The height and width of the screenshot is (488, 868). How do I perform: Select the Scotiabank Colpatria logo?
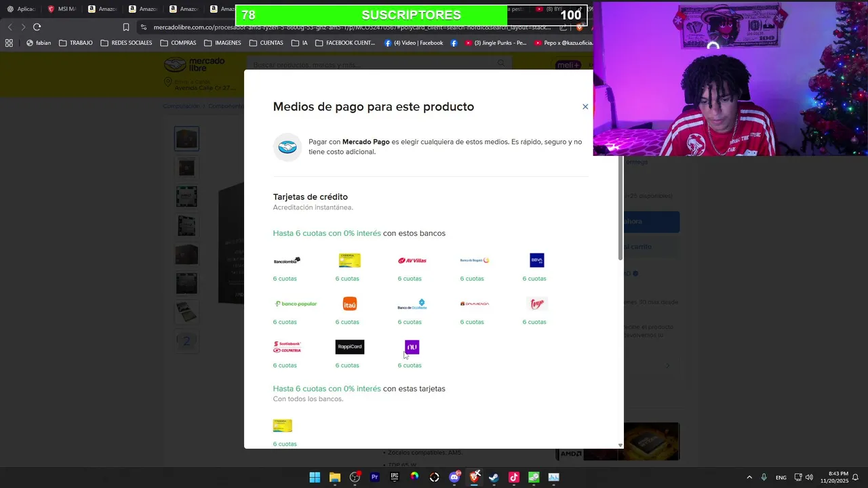click(287, 347)
